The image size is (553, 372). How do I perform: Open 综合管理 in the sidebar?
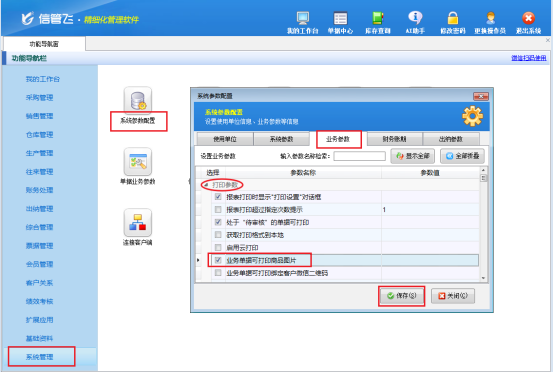[x=39, y=227]
